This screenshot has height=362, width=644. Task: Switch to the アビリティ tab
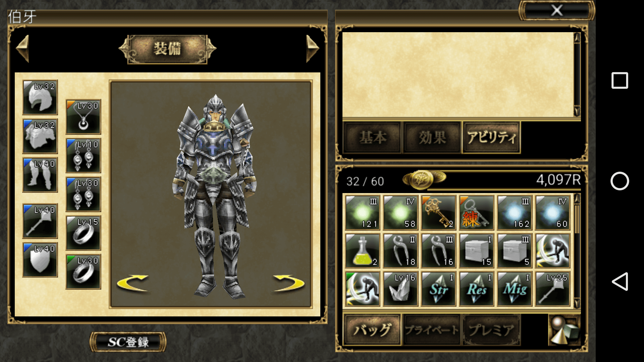pos(491,137)
